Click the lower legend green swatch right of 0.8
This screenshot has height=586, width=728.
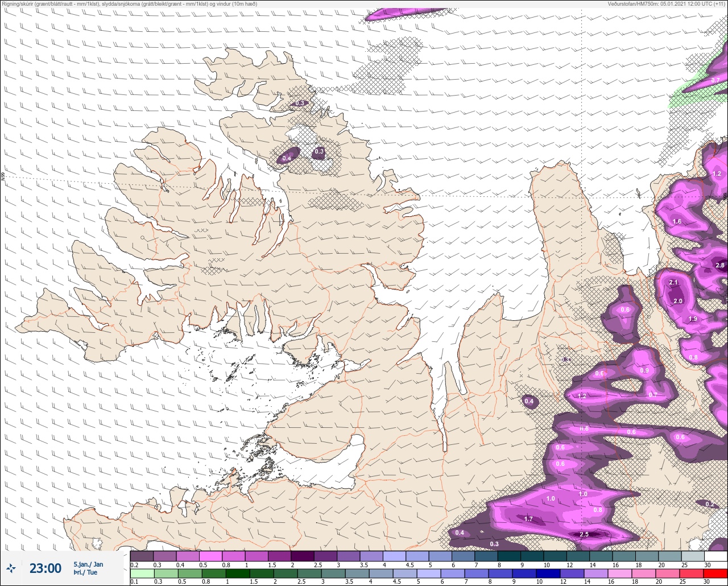(x=214, y=573)
